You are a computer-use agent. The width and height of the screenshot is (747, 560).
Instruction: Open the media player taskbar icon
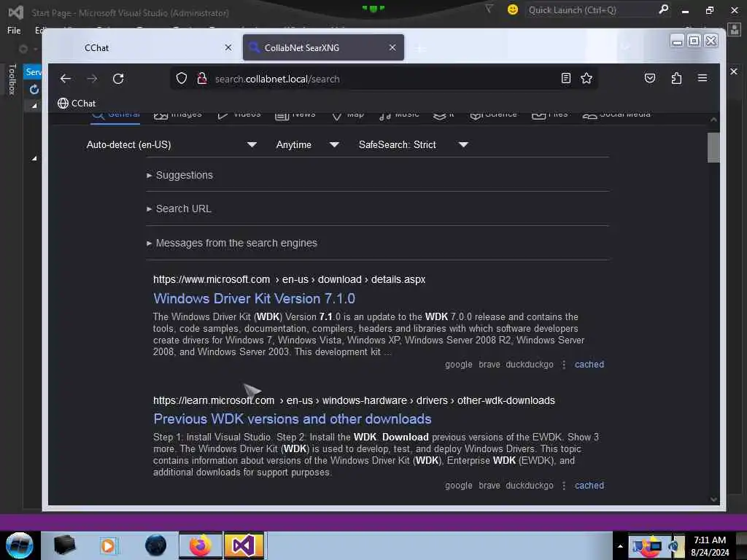[108, 545]
